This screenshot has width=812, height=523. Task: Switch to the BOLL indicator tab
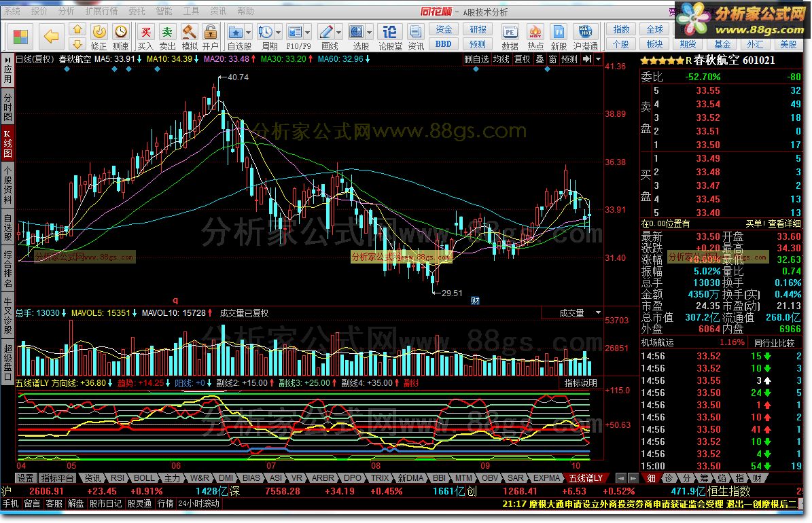(x=144, y=478)
